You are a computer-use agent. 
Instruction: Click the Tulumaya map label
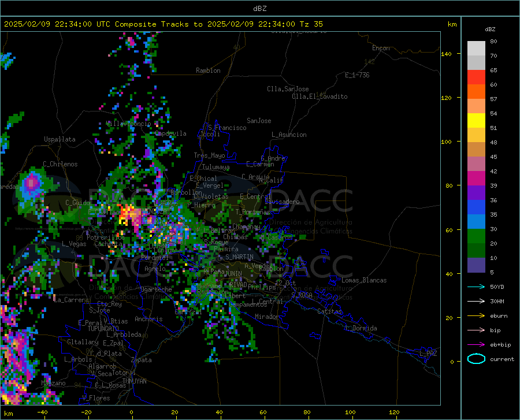click(x=216, y=167)
